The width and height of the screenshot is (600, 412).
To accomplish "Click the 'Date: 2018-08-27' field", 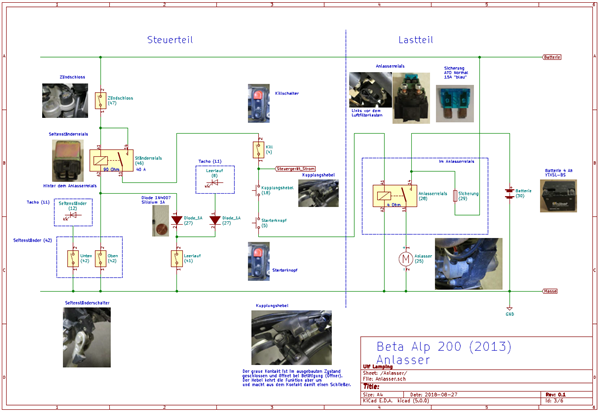I will (x=433, y=394).
